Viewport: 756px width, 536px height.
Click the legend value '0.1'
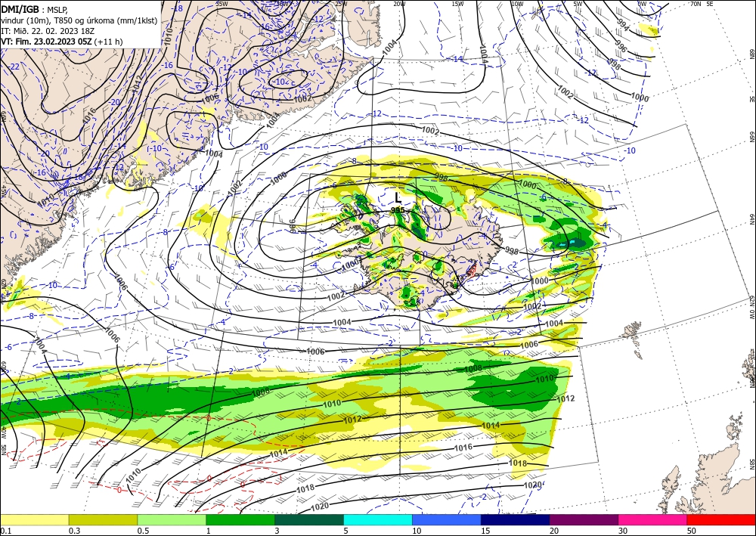[x=5, y=531]
